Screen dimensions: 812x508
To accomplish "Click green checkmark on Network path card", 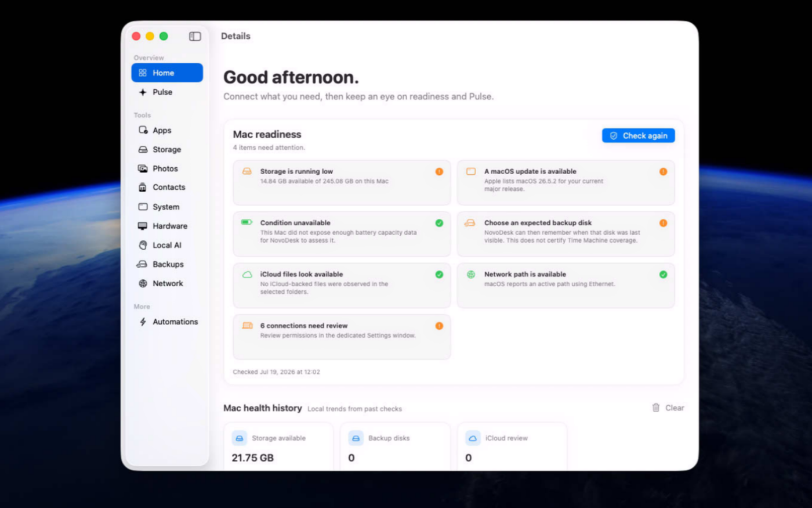I will [663, 275].
